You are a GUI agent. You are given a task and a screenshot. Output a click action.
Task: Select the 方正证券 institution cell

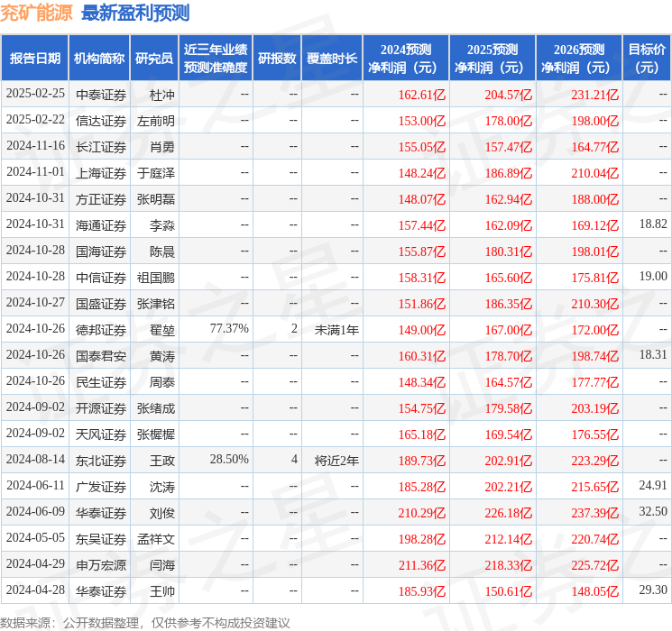[101, 199]
